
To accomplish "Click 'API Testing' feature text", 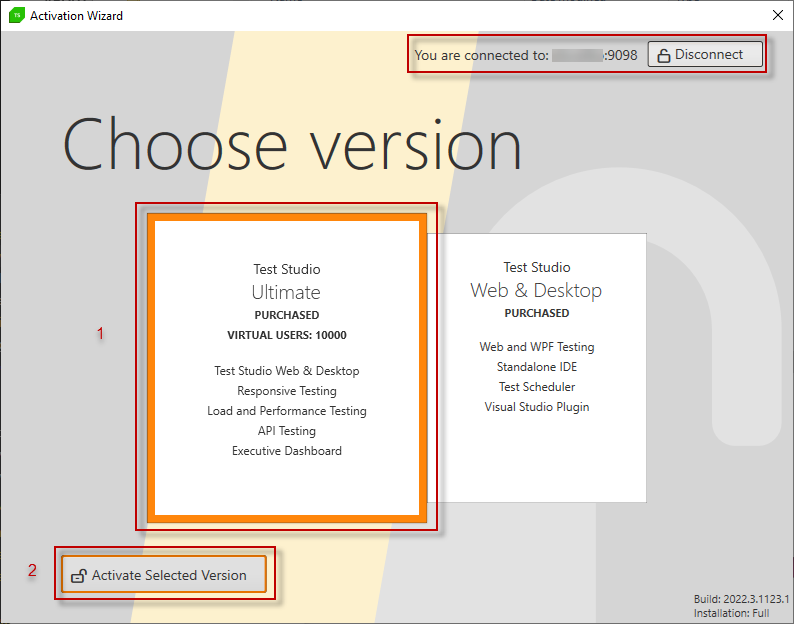I will click(x=287, y=431).
